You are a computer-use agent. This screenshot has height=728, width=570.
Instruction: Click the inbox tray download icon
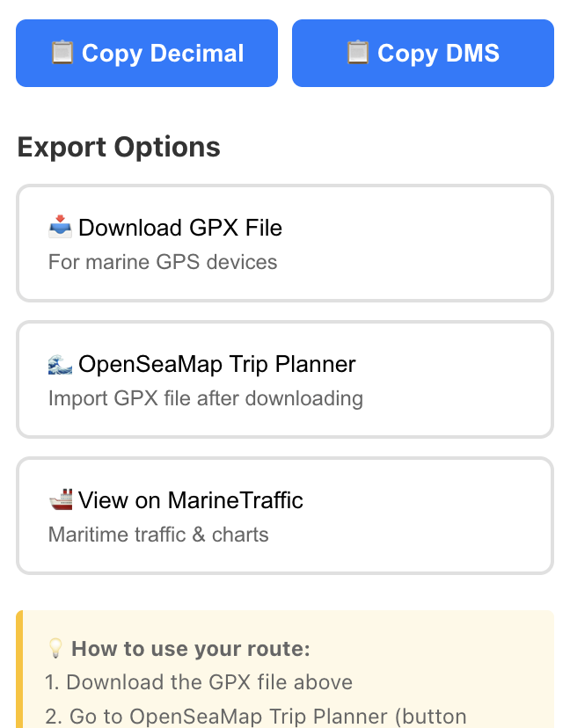click(x=61, y=227)
